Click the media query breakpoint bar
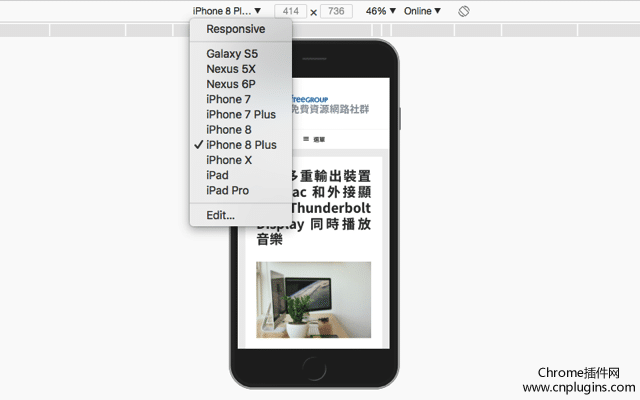Screen dimensions: 640x400 coord(320,30)
